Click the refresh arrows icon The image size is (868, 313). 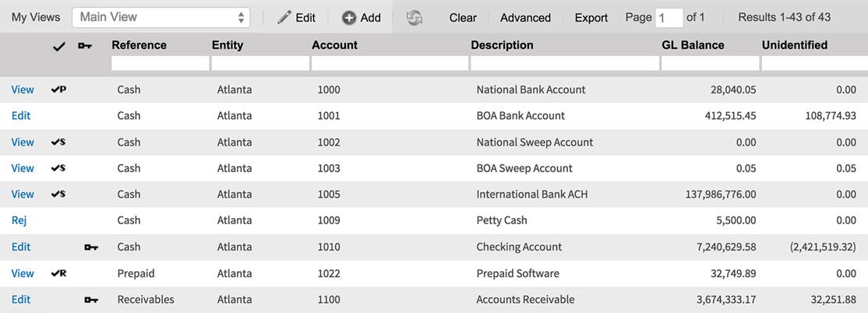(414, 18)
